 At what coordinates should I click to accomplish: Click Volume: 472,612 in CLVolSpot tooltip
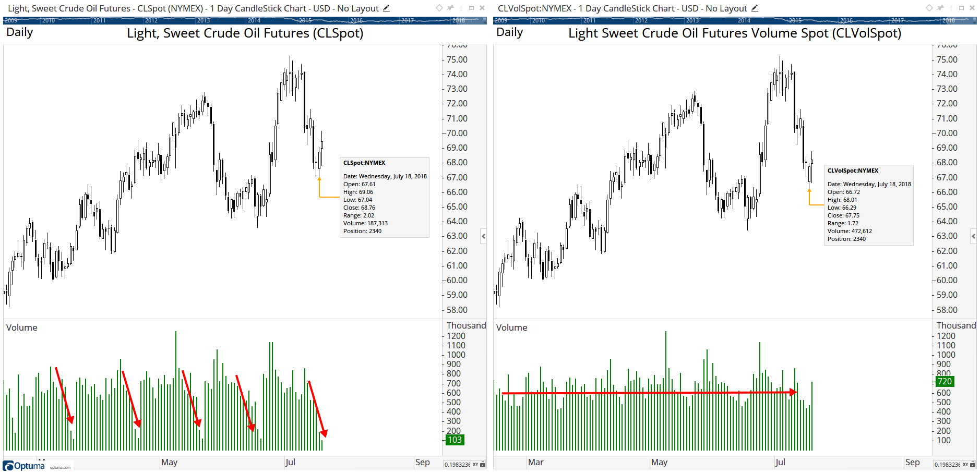point(850,231)
